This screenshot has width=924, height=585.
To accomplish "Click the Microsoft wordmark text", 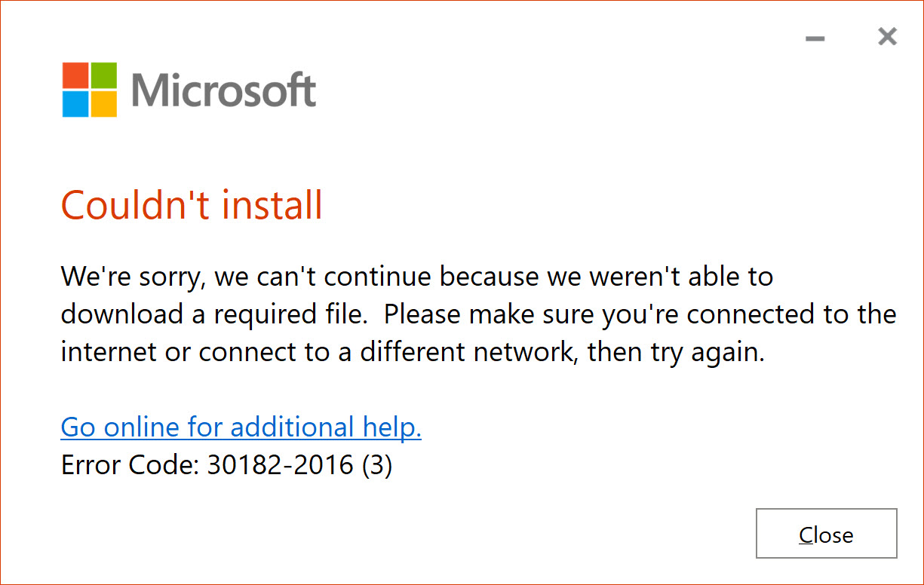I will point(223,89).
